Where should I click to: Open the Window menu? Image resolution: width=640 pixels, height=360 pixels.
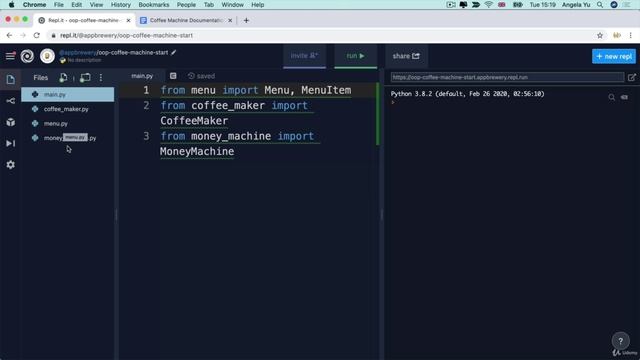click(232, 4)
